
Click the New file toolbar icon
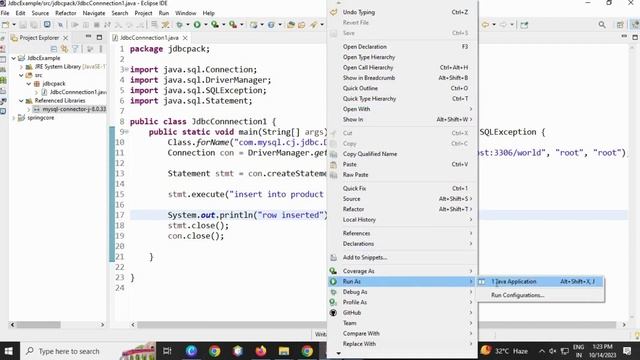tap(5, 25)
